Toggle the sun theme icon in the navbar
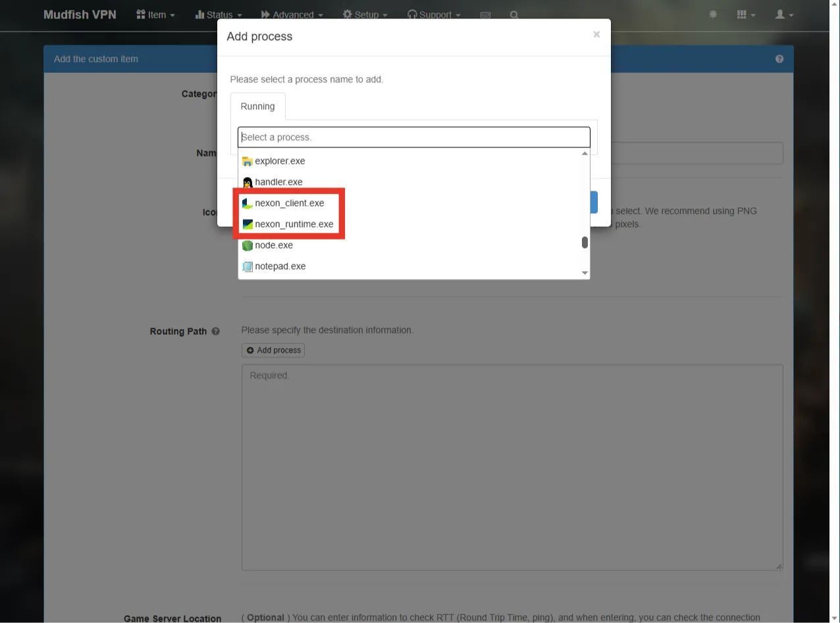The width and height of the screenshot is (840, 623). click(712, 14)
